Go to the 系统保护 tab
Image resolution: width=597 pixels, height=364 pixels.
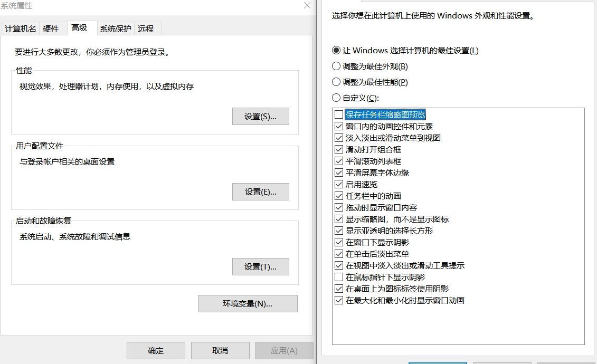click(116, 28)
